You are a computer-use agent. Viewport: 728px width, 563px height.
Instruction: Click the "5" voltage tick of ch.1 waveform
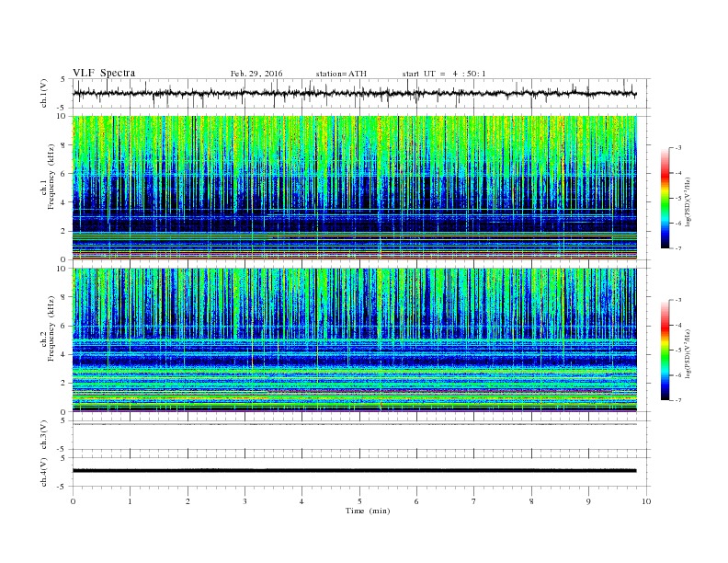63,79
